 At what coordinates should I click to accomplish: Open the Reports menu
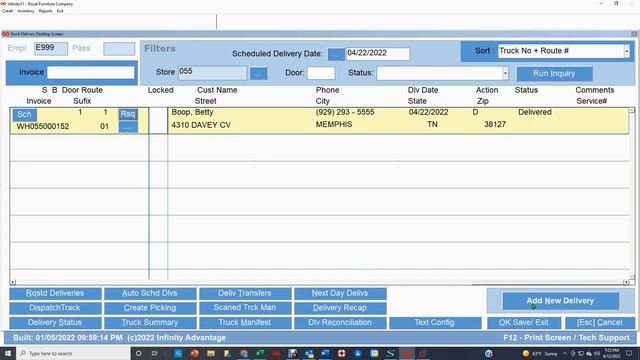click(x=45, y=11)
